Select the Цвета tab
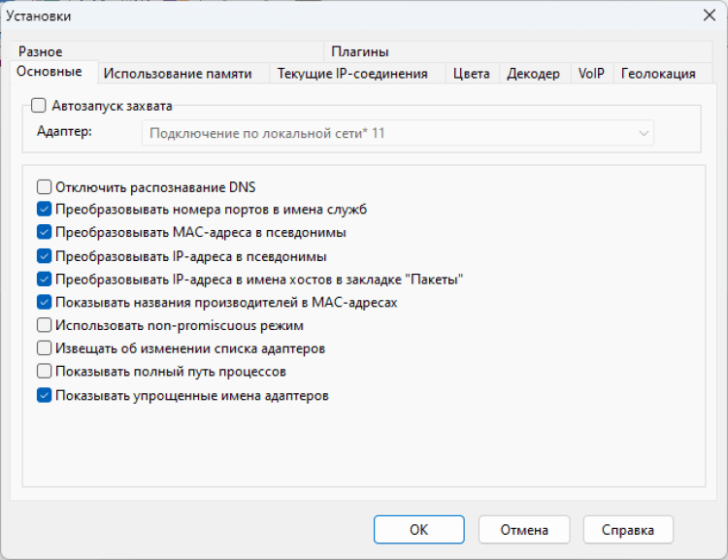This screenshot has height=560, width=728. (472, 74)
